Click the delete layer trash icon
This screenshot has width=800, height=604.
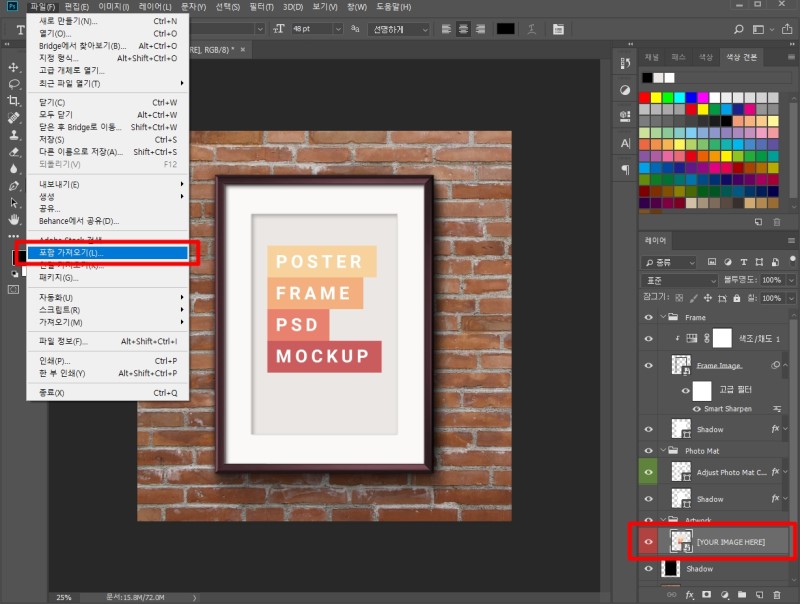(776, 596)
